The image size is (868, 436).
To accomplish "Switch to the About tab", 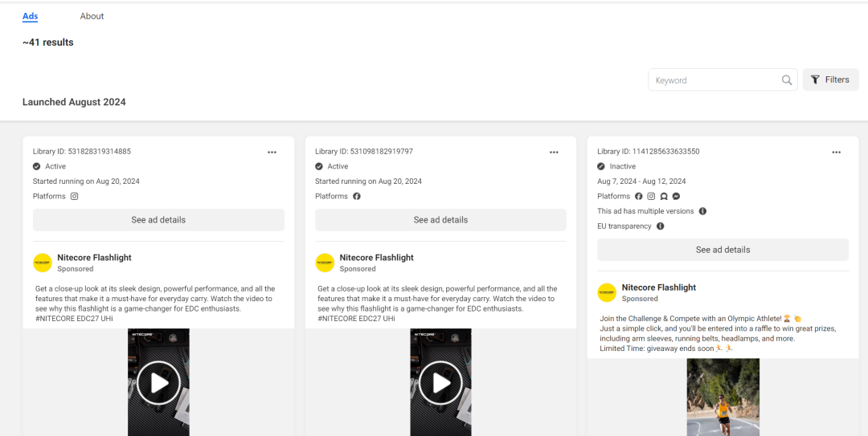I will (x=92, y=16).
